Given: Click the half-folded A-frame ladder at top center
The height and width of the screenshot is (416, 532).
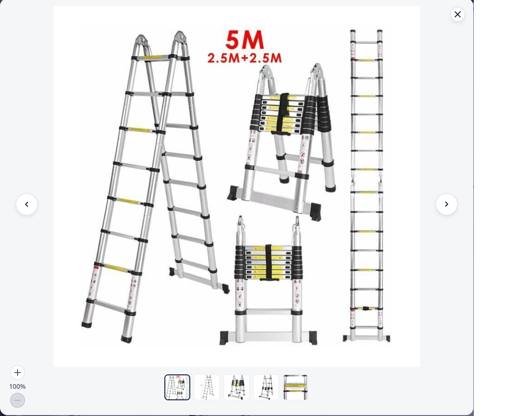Looking at the screenshot, I should pos(282,141).
